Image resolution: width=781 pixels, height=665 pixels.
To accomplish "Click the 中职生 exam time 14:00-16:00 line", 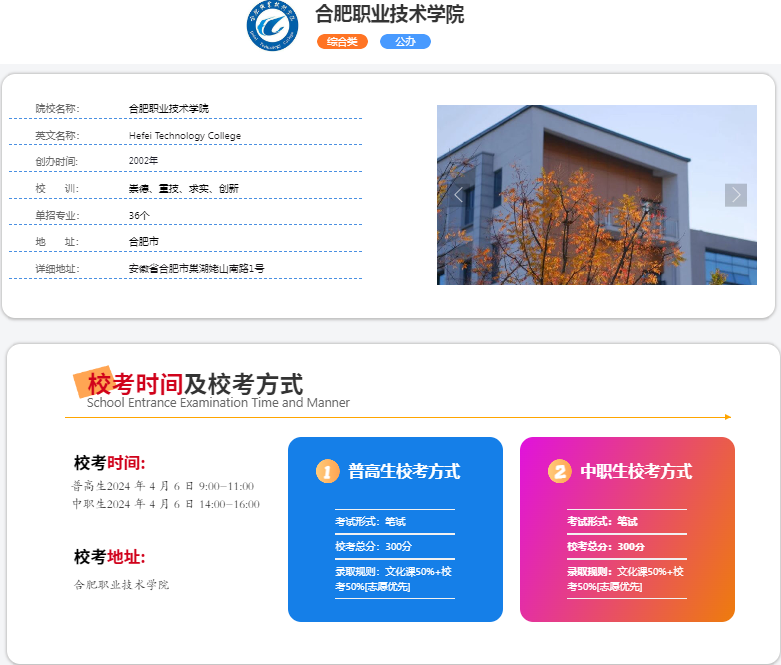I will coord(166,504).
